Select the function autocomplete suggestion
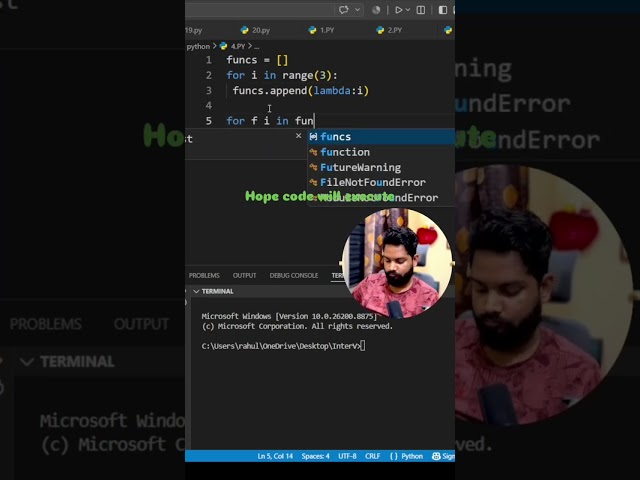The height and width of the screenshot is (480, 640). [381, 152]
